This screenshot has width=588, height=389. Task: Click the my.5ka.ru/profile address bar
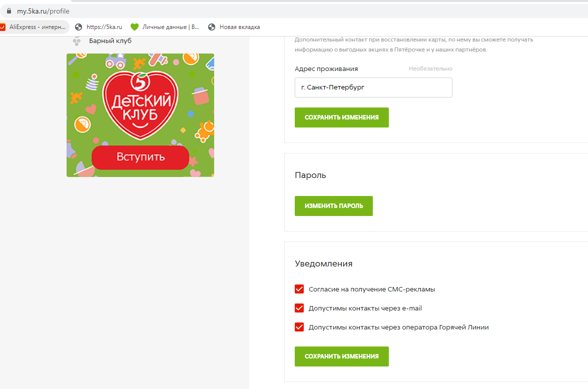point(294,11)
